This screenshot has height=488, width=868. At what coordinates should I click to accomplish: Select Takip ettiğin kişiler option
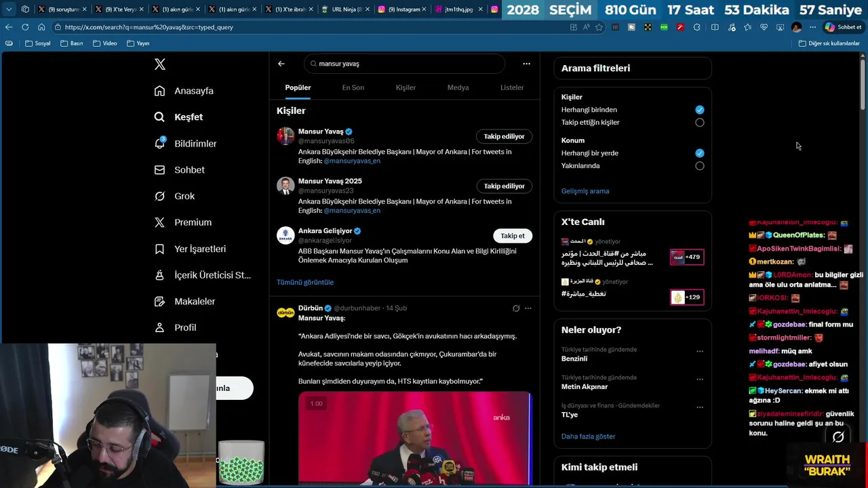point(699,123)
